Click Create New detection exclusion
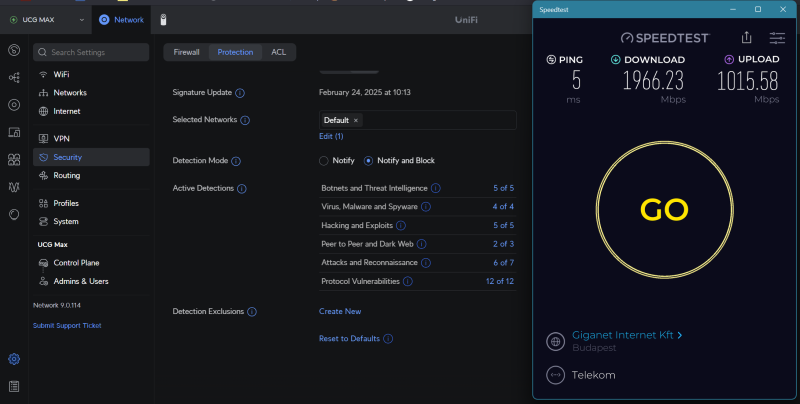The image size is (800, 404). (x=340, y=311)
